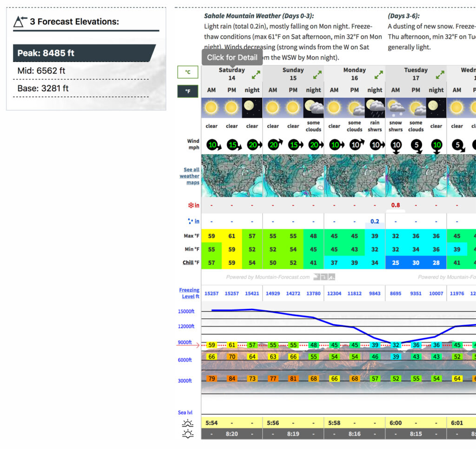476x449 pixels.
Task: Click the Sea lvl axis label
Action: (185, 412)
